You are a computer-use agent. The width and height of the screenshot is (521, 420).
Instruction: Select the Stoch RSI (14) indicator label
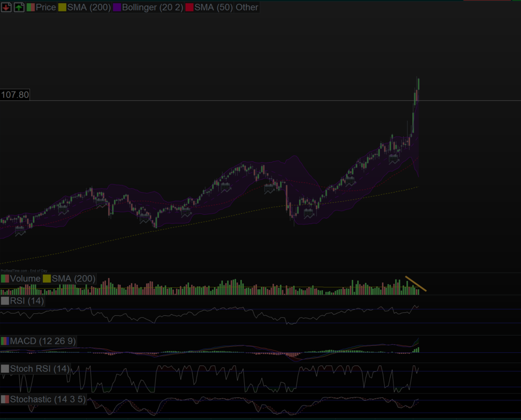(40, 369)
